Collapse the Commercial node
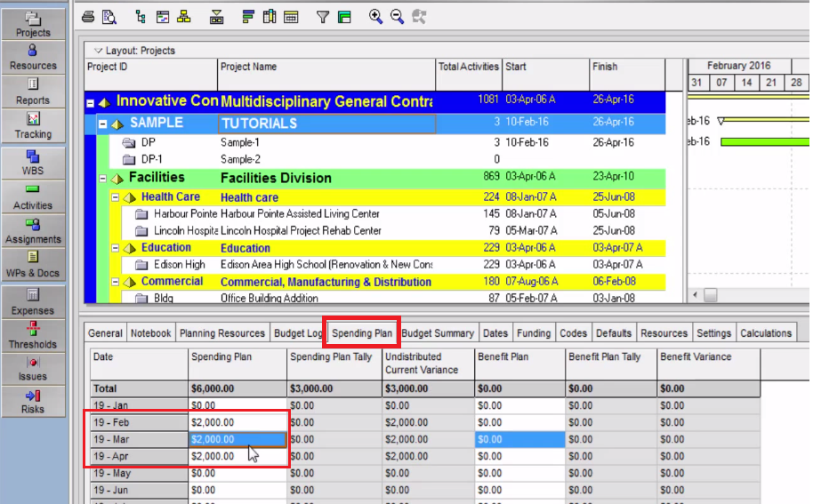The height and width of the screenshot is (504, 813). coord(115,283)
